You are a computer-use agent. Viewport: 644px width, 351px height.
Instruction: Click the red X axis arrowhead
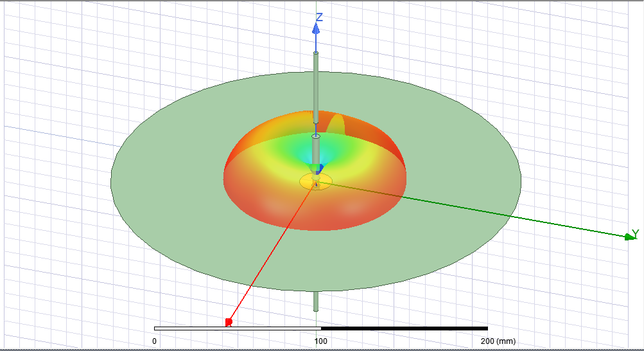tap(229, 322)
